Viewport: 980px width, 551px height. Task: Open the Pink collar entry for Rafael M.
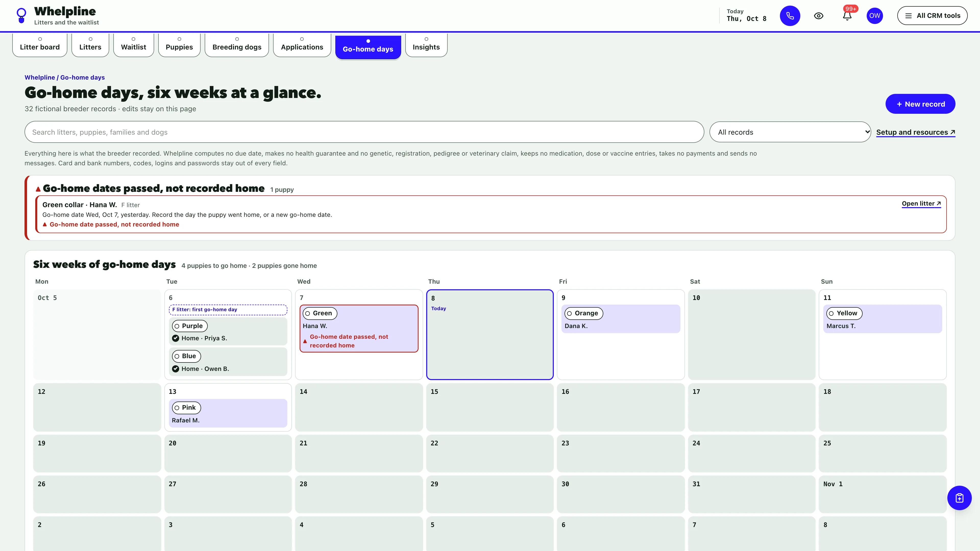[228, 413]
